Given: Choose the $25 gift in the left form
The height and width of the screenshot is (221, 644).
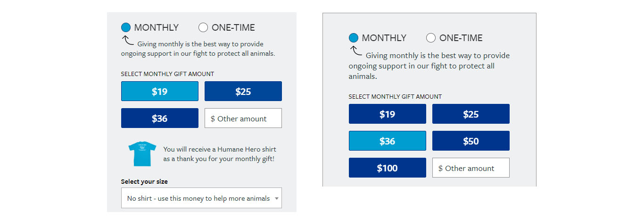Looking at the screenshot, I should tap(243, 91).
